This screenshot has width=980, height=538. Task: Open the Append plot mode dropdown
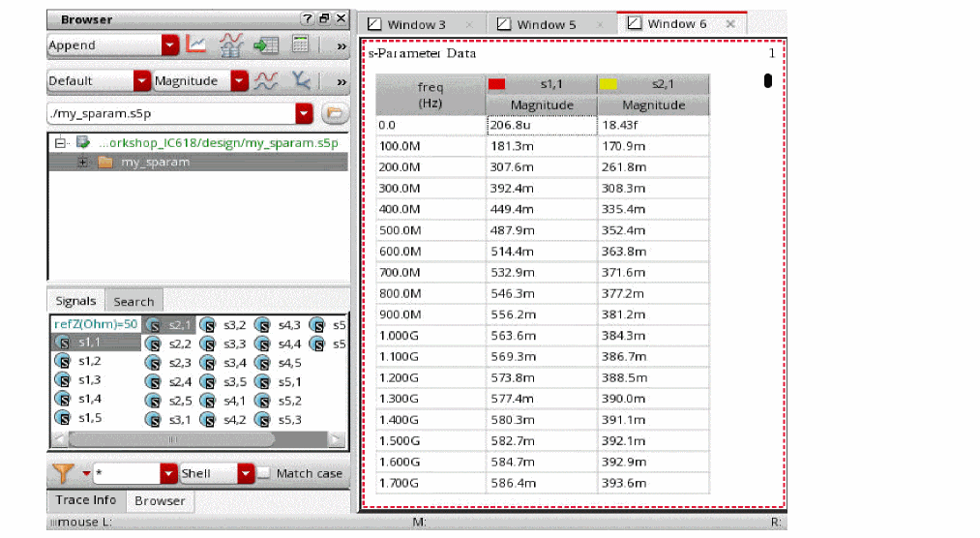click(x=170, y=45)
